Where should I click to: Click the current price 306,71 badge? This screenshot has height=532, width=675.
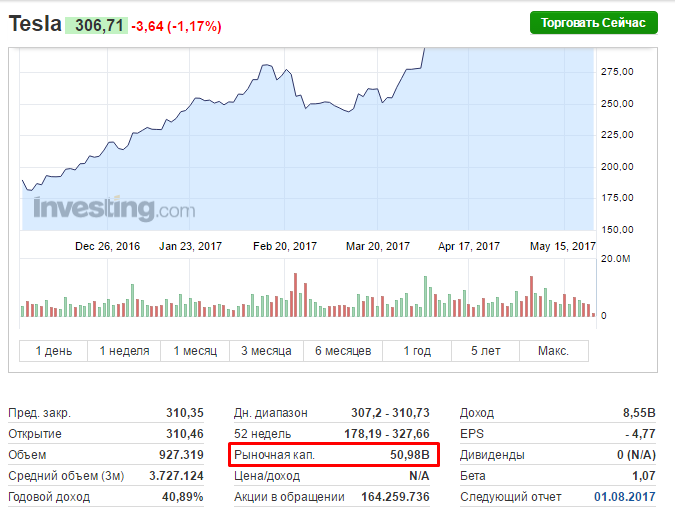pos(96,25)
